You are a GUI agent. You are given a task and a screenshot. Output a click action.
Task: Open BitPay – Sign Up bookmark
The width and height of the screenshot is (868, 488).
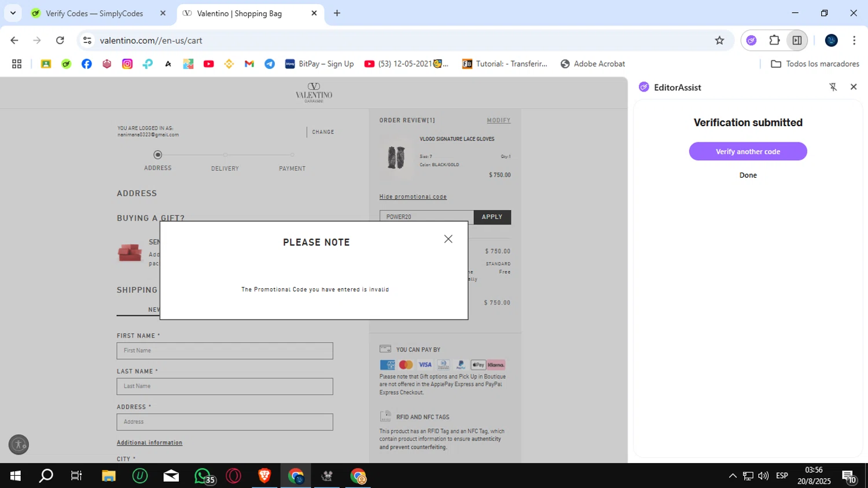(x=319, y=64)
